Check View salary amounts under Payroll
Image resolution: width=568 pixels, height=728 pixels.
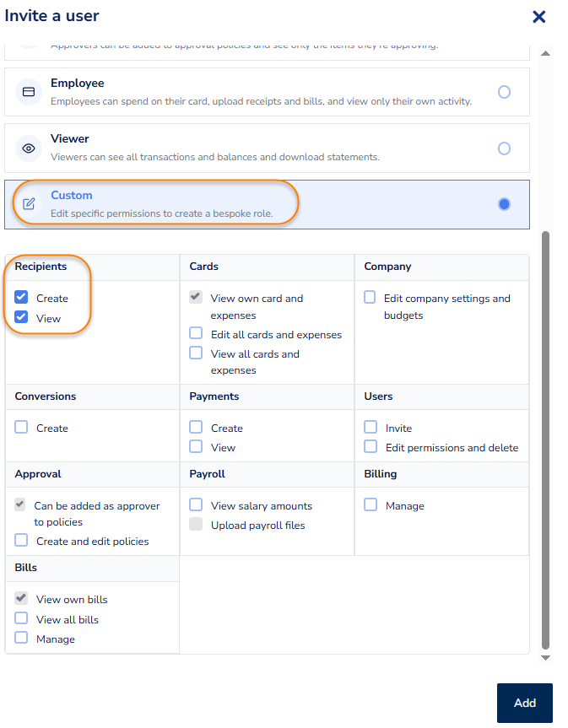pos(196,505)
